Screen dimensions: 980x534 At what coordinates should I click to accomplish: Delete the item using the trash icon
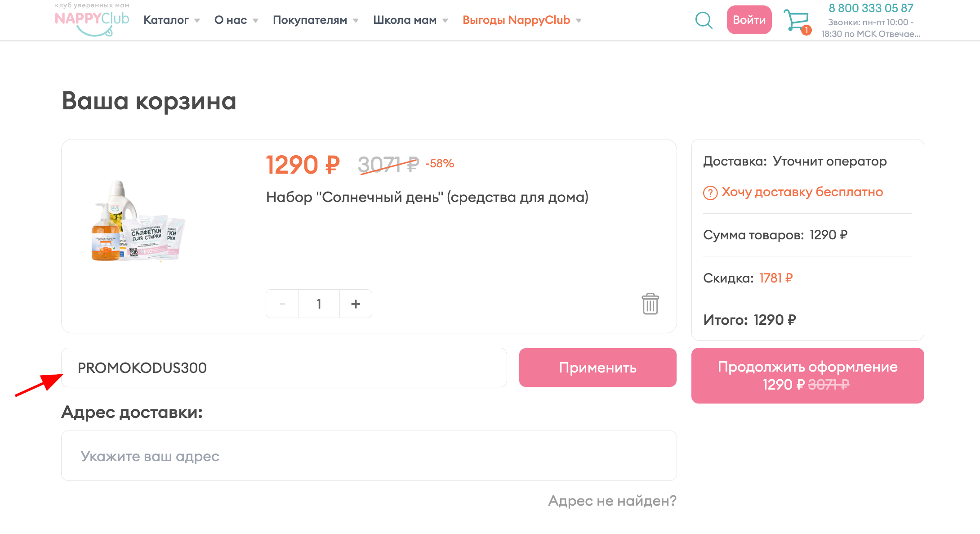650,304
